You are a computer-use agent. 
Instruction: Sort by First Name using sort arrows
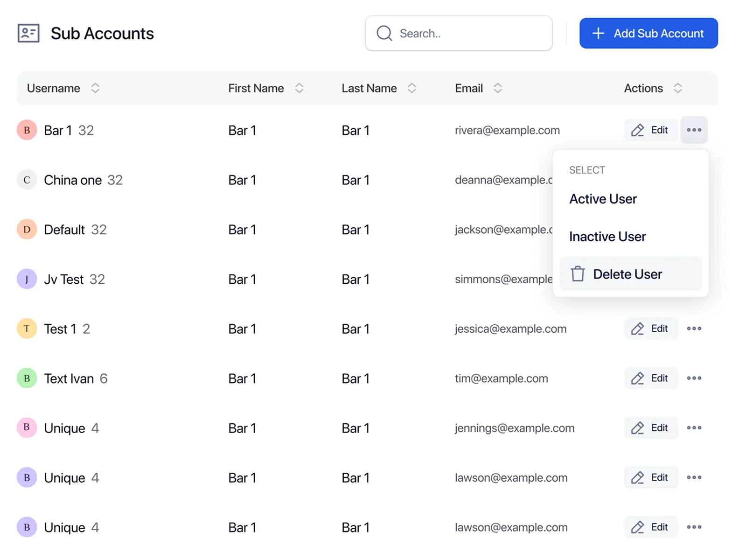(x=299, y=88)
